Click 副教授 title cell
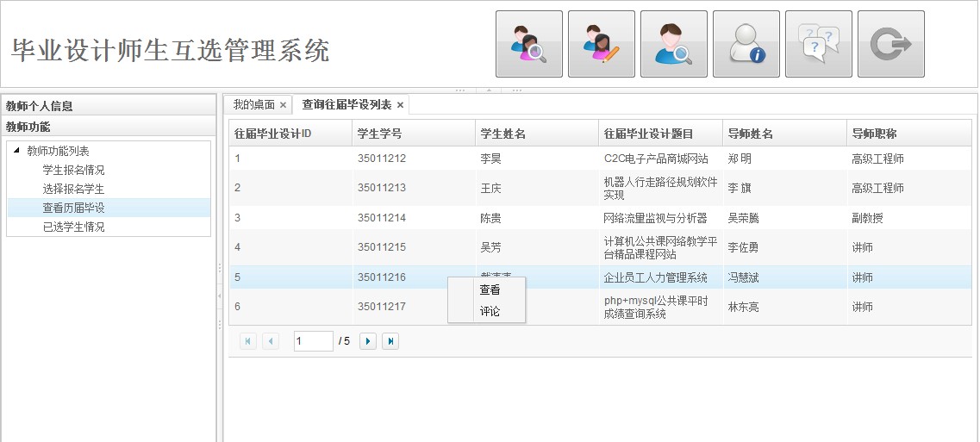Screen dimensions: 980x442 (867, 218)
